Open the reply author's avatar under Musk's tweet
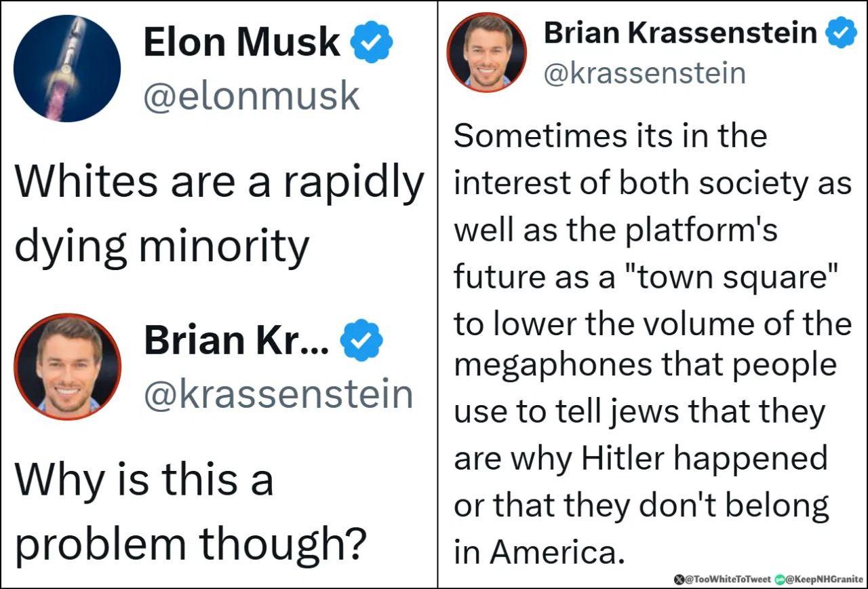 [67, 366]
